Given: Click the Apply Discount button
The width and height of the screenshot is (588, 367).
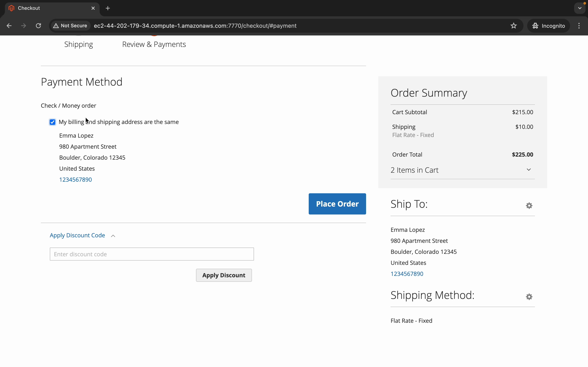Looking at the screenshot, I should [224, 275].
